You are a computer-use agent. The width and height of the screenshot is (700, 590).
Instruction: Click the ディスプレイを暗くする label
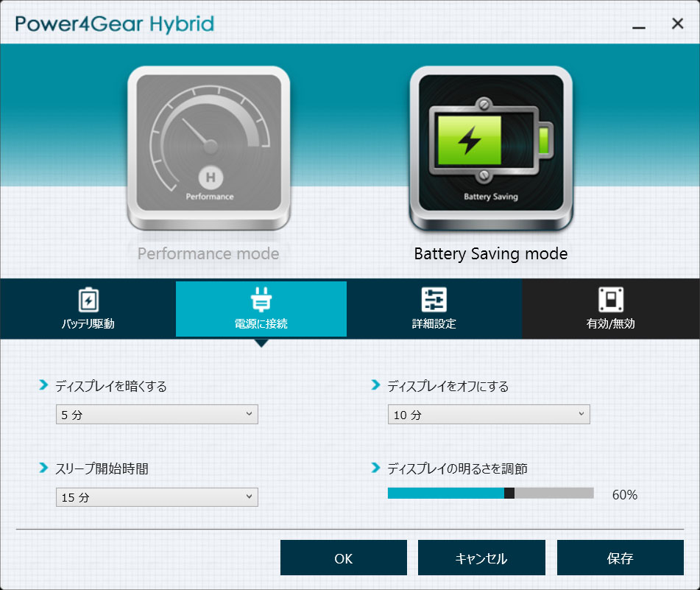110,386
